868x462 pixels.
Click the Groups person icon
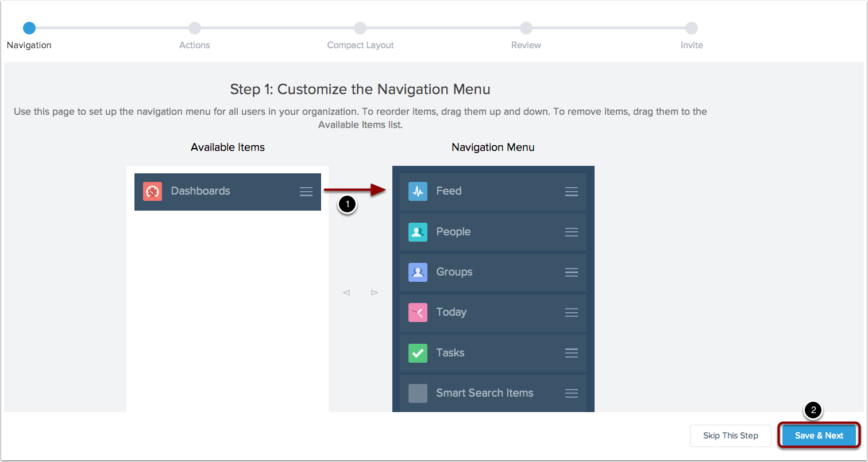418,272
